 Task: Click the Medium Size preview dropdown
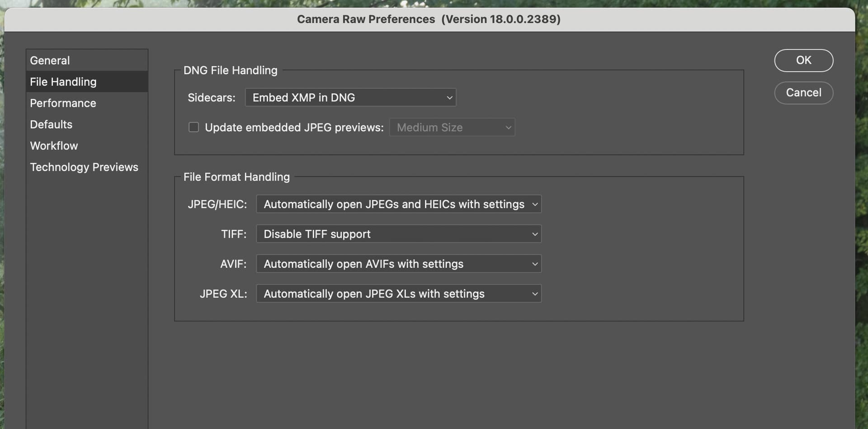click(452, 127)
